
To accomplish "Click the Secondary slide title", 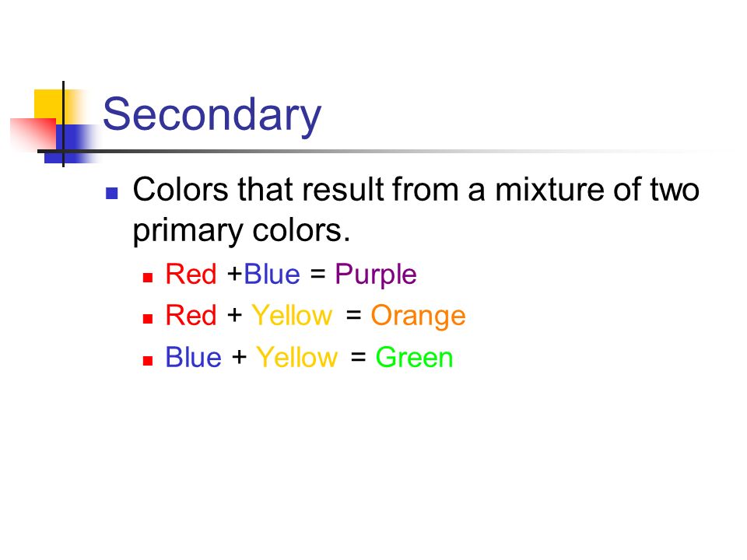I will click(212, 115).
